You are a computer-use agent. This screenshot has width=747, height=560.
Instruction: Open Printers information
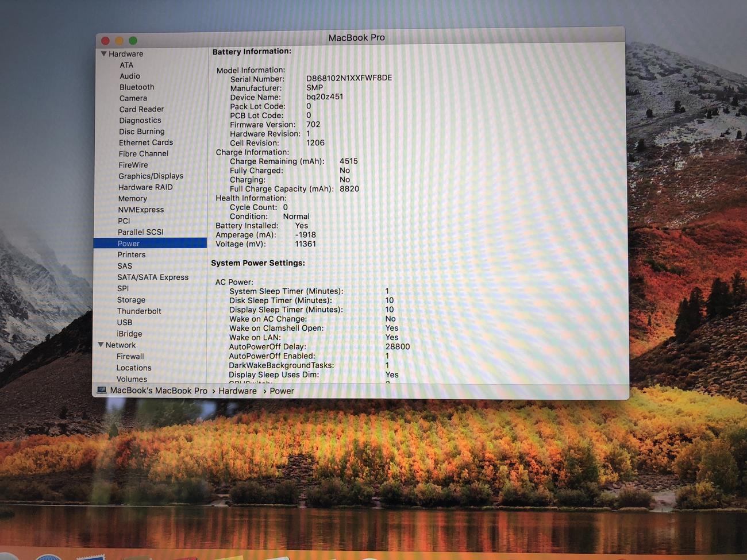click(x=132, y=254)
